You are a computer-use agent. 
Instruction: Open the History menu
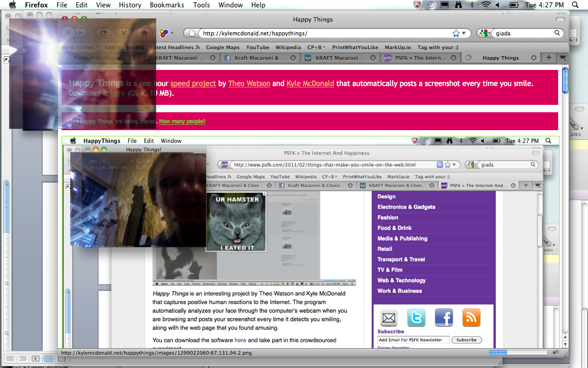point(130,5)
